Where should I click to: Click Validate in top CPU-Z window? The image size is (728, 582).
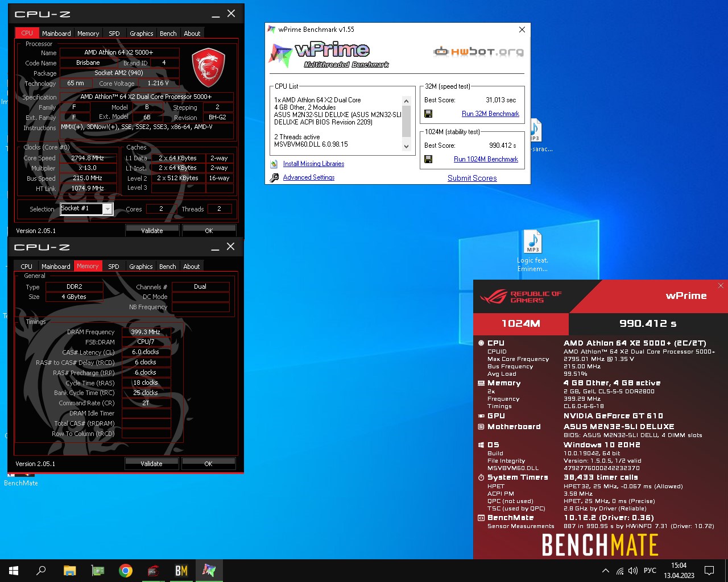click(152, 230)
